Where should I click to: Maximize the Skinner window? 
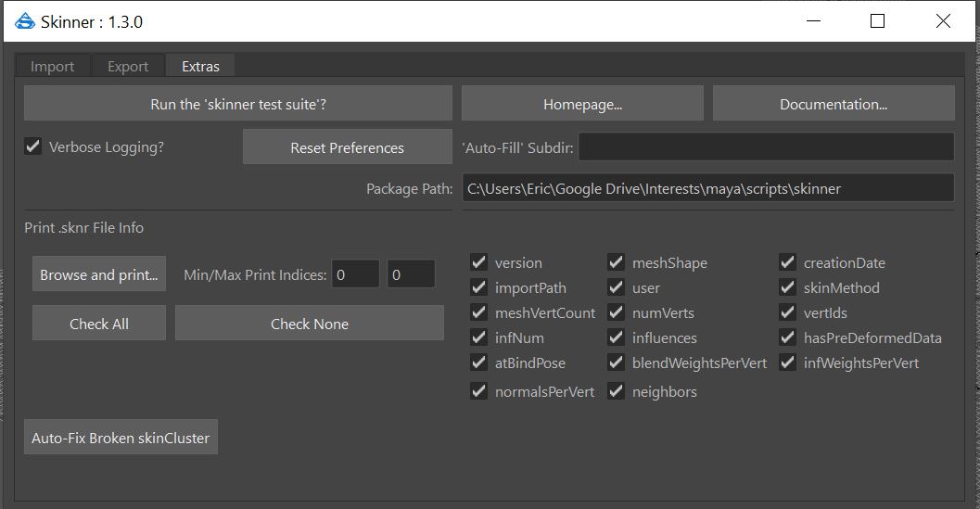877,21
